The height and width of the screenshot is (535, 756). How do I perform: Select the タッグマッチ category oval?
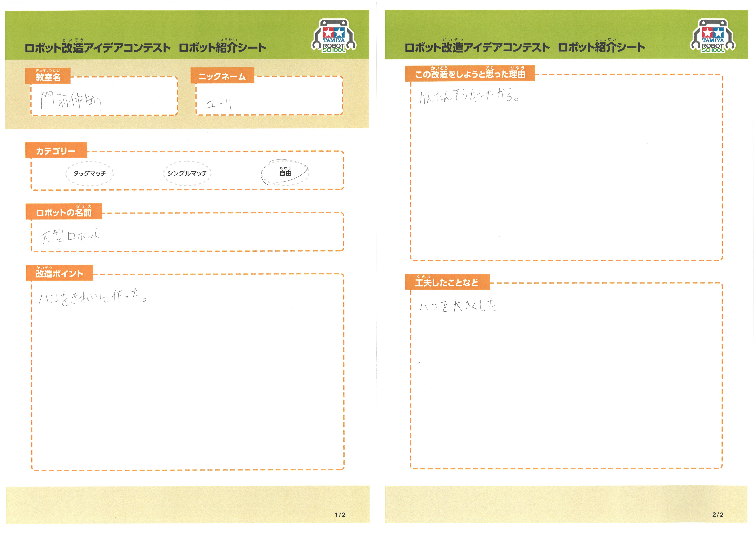[x=90, y=173]
